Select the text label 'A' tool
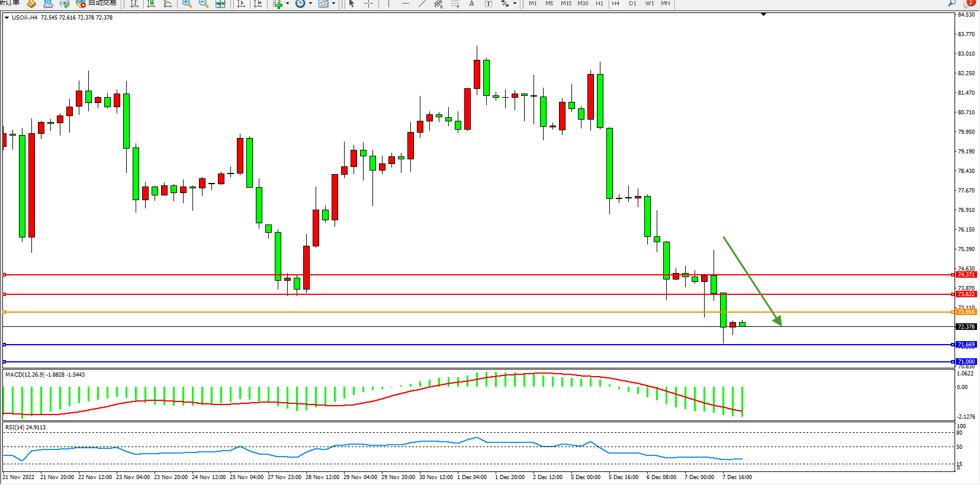 (x=471, y=4)
